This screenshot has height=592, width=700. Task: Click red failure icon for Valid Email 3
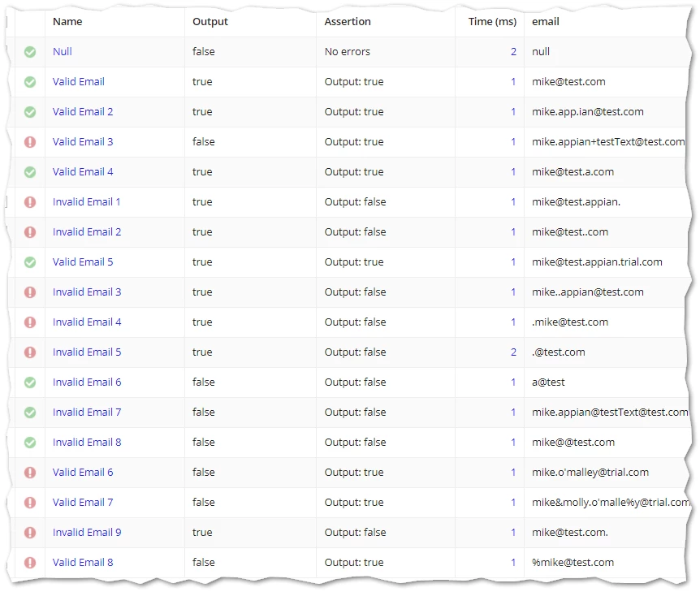[x=30, y=142]
